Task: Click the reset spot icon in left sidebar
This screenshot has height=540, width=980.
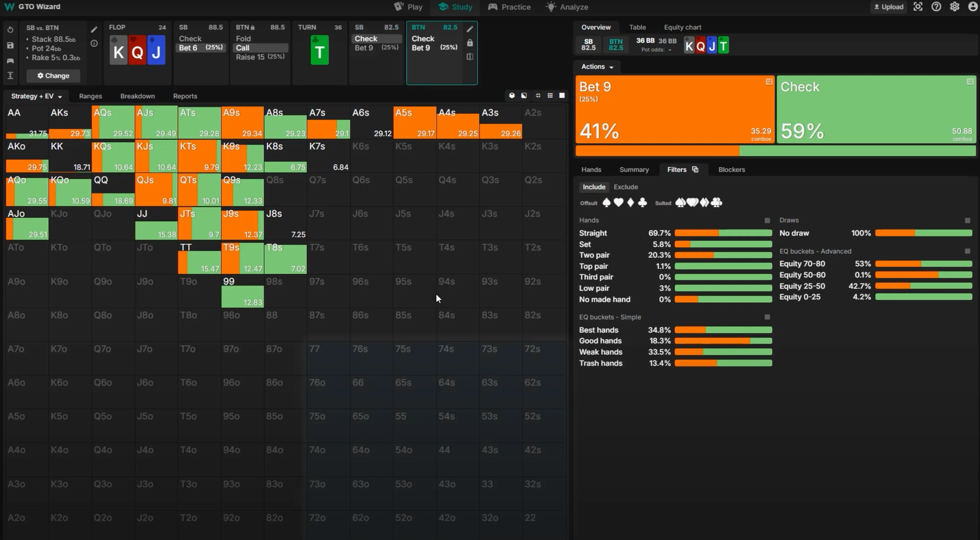Action: (10, 30)
